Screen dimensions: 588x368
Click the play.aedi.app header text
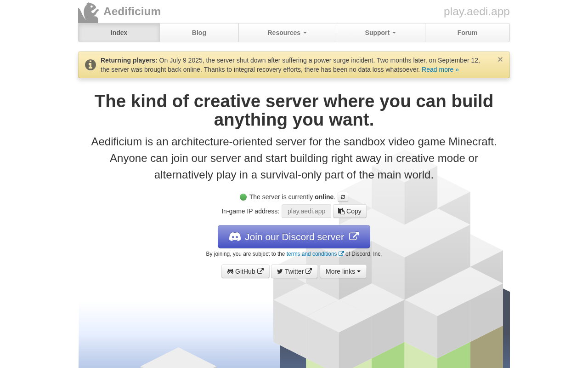coord(476,11)
